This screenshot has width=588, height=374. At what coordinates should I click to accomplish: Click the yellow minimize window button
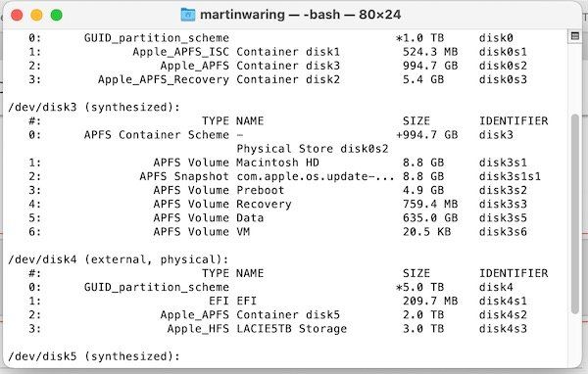pos(37,16)
